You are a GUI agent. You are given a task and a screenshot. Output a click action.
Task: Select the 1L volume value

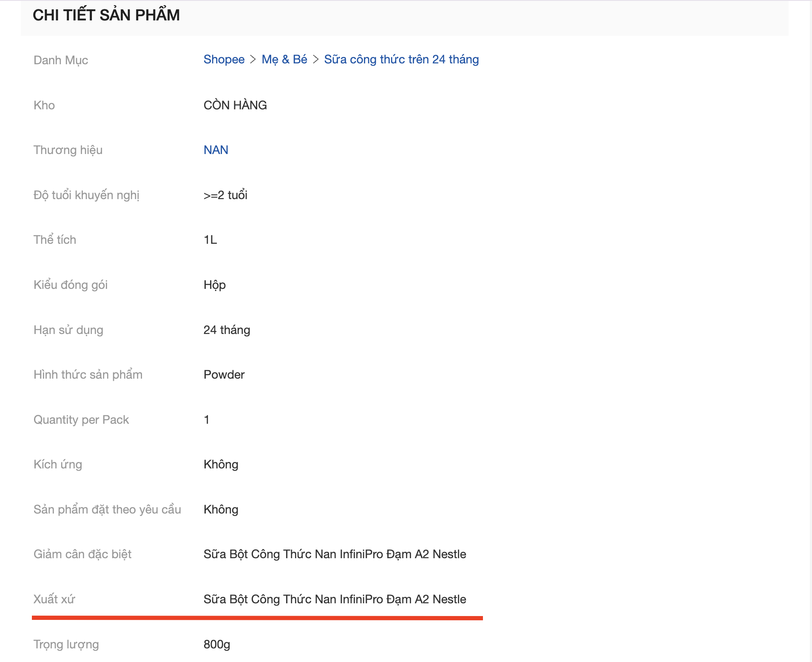click(x=210, y=240)
